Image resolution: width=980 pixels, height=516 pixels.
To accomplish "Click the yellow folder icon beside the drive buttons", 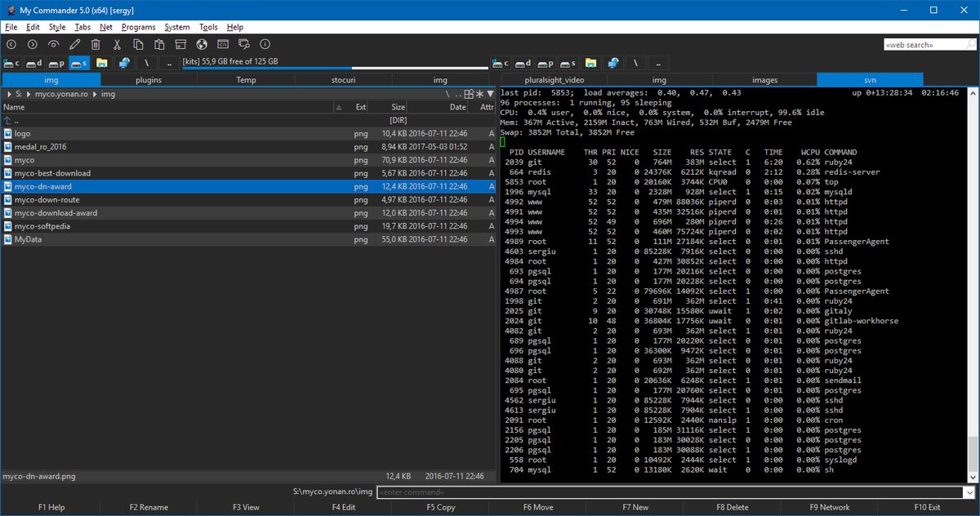I will coord(101,63).
